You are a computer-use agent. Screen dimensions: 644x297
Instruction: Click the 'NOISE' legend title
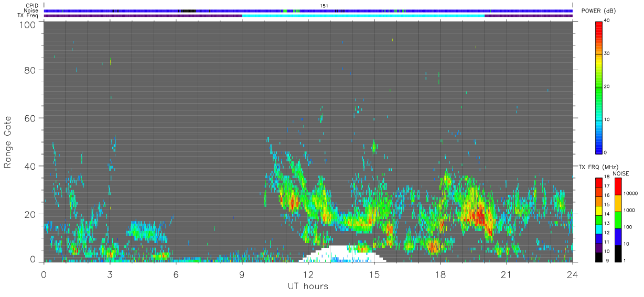click(x=621, y=173)
